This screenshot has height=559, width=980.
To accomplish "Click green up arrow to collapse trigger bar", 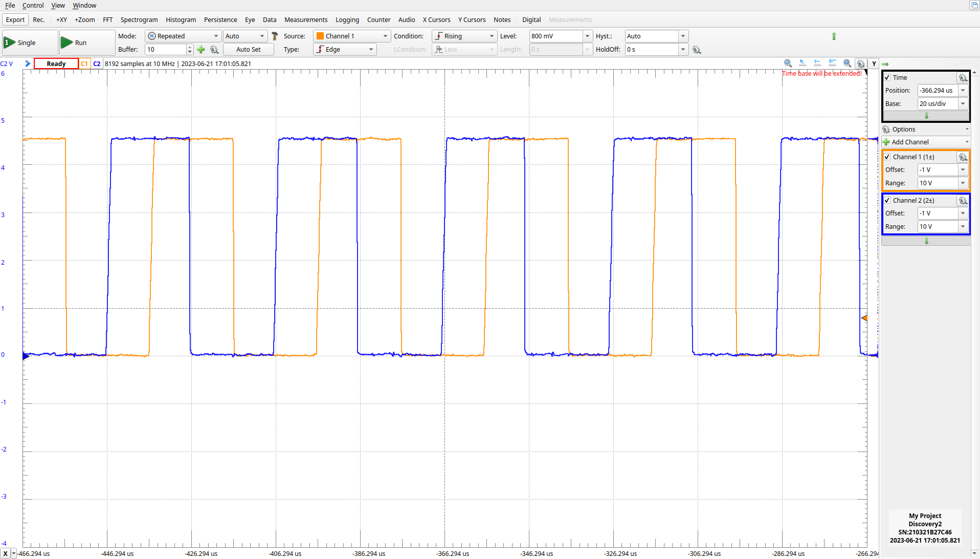I will pos(834,36).
